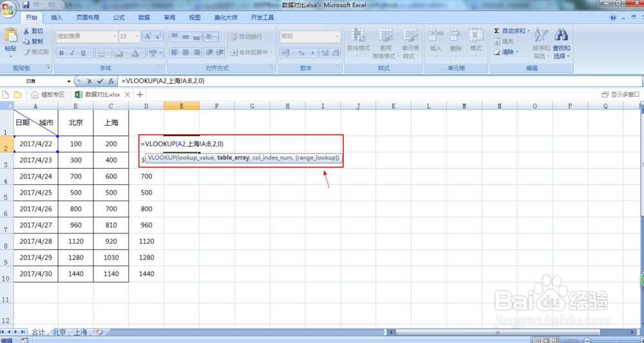Decrease decimal places
Image resolution: width=644 pixels, height=343 pixels.
336,53
